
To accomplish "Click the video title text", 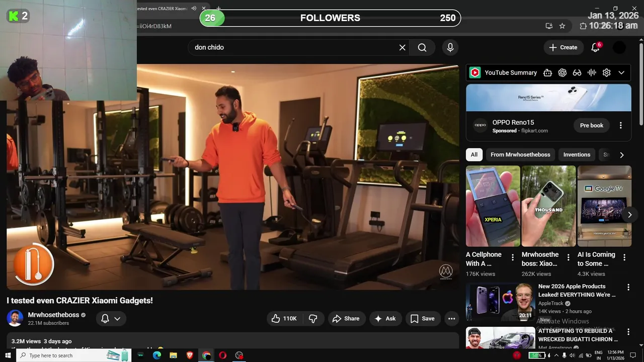I will [x=79, y=300].
